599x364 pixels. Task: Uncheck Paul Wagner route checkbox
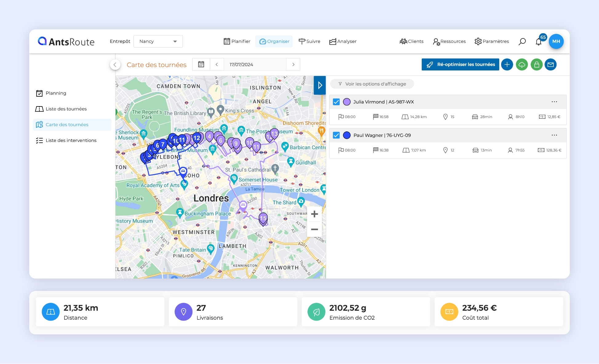point(336,135)
